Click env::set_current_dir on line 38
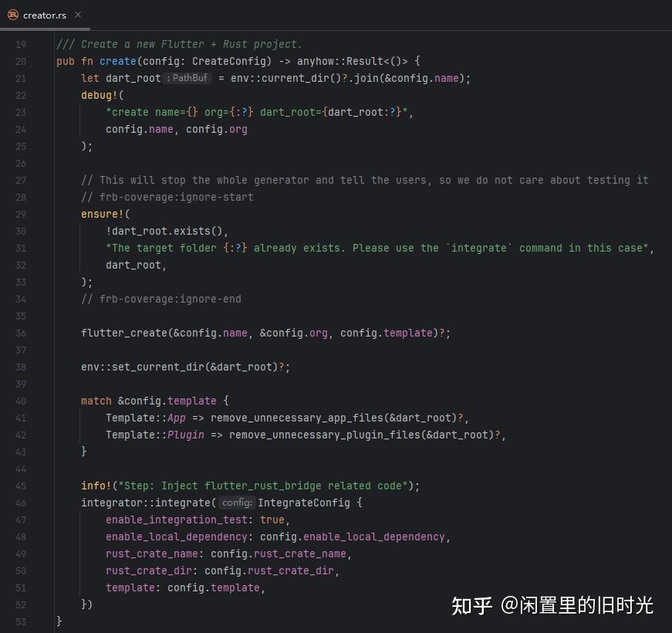The width and height of the screenshot is (672, 633). click(x=143, y=367)
